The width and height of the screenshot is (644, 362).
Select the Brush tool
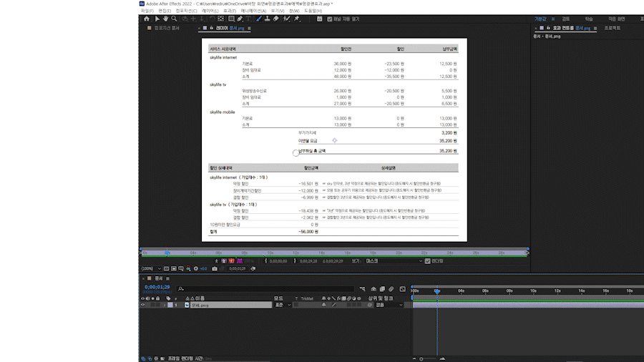[259, 19]
